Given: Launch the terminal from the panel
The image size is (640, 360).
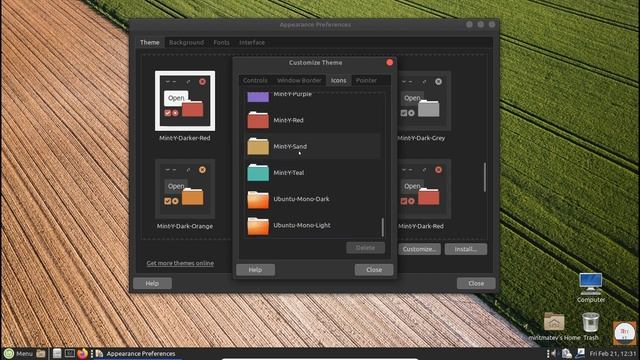Looking at the screenshot, I should (x=70, y=353).
